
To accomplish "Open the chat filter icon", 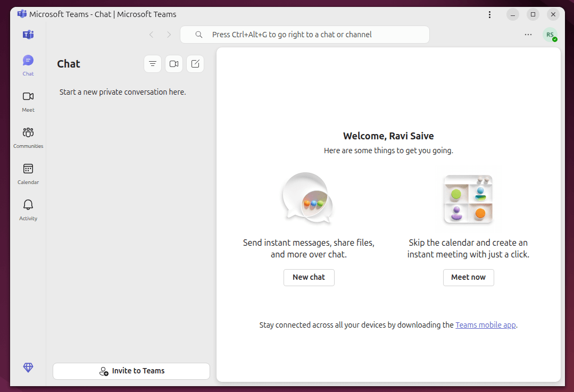I will (x=153, y=64).
